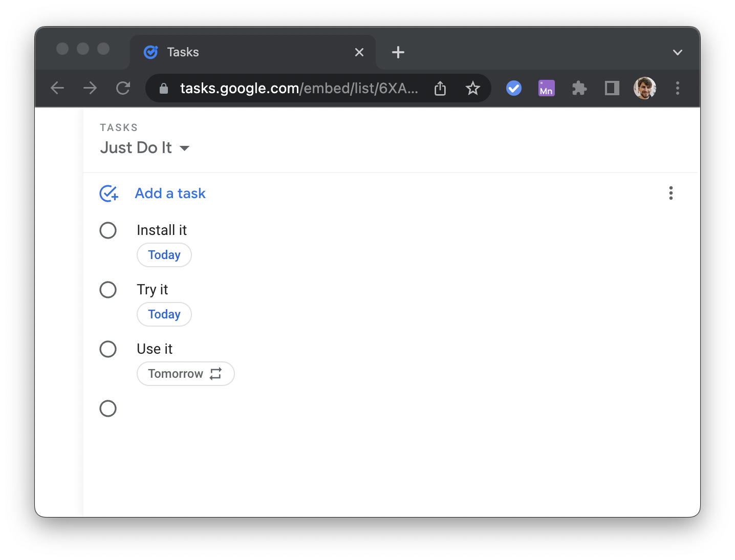
Task: Click the repeat icon on the Tomorrow chip
Action: (x=215, y=374)
